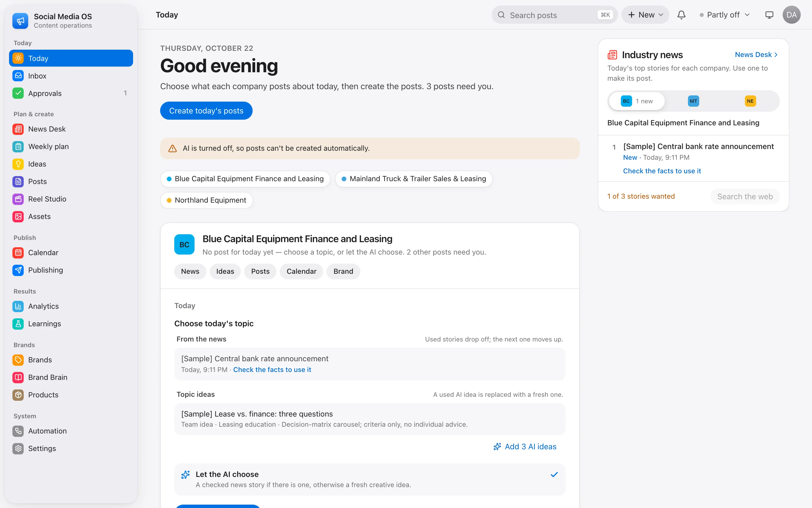
Task: Click Search the web button
Action: (x=745, y=196)
